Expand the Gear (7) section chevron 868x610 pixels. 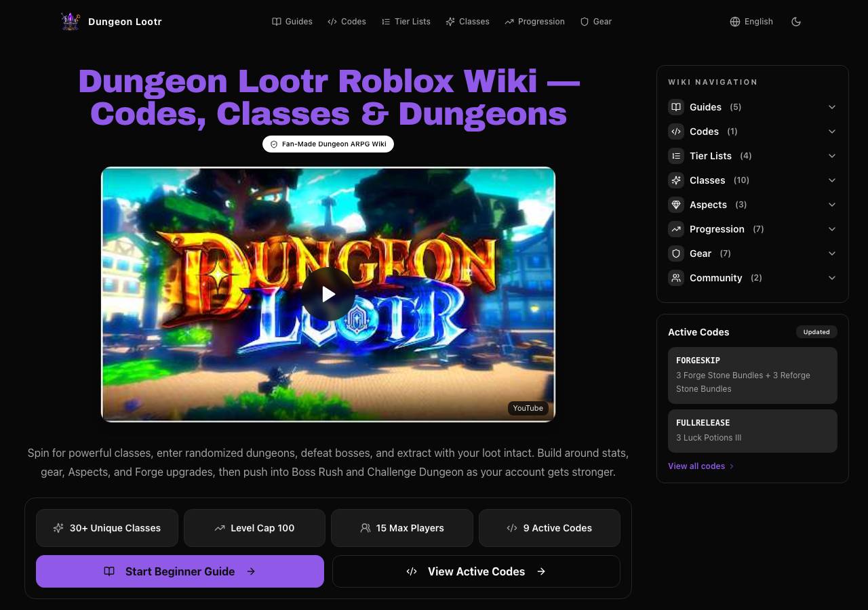tap(832, 253)
